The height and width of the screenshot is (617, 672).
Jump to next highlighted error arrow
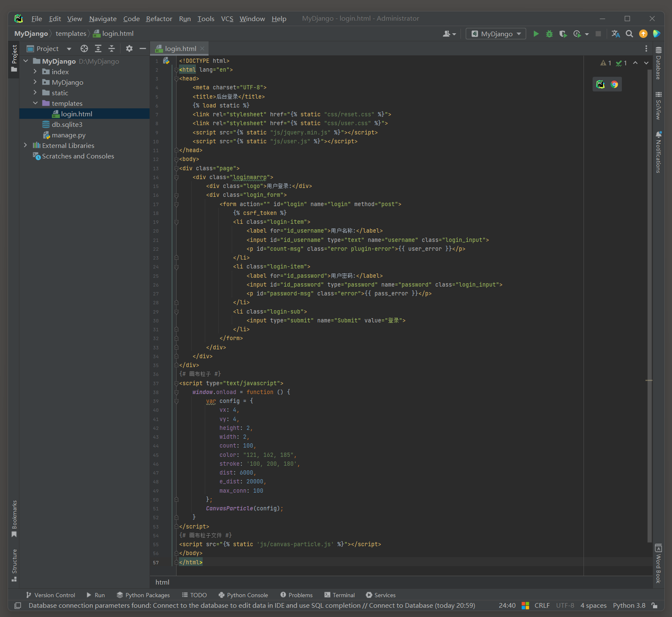[x=646, y=63]
